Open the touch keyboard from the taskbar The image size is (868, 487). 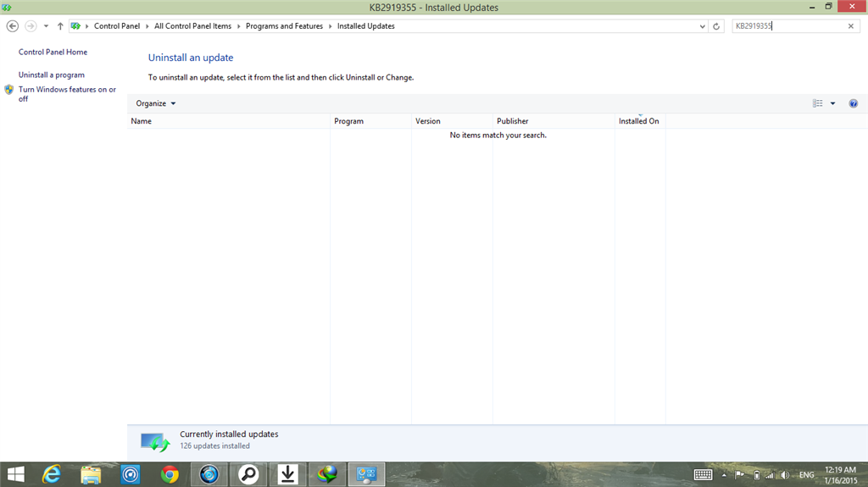pyautogui.click(x=703, y=475)
